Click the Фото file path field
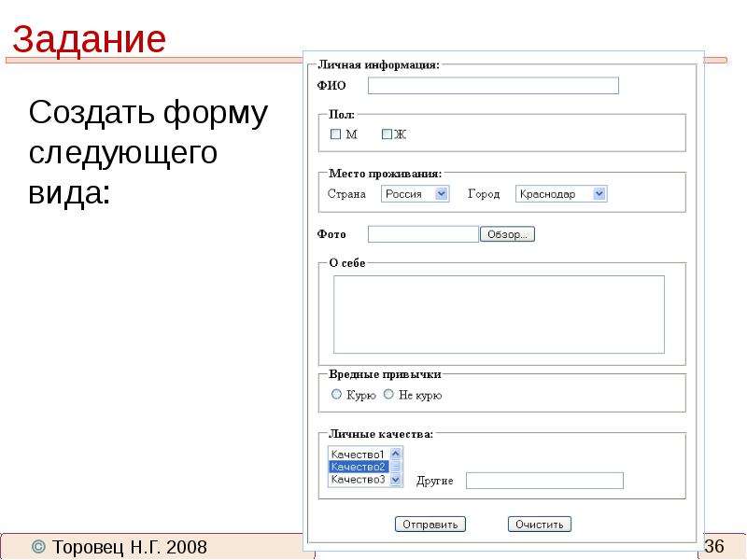Screen dimensions: 747x560 [x=423, y=234]
